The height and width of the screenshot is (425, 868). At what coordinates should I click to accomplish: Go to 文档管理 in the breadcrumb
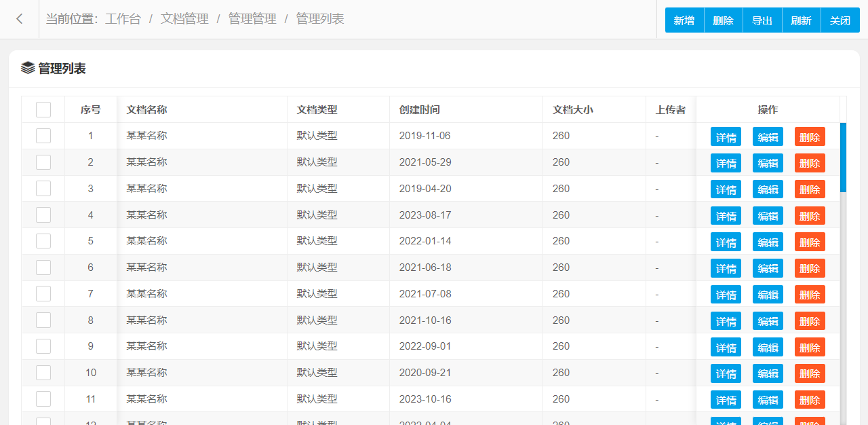tap(184, 19)
